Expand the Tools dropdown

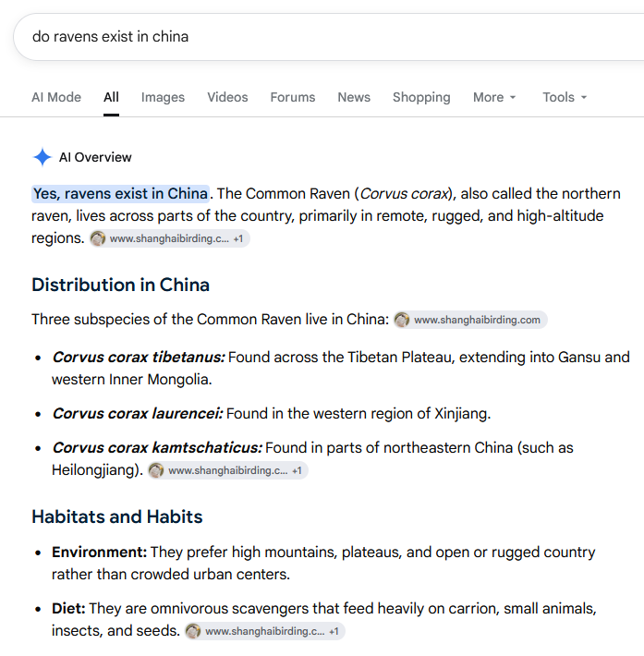[565, 97]
